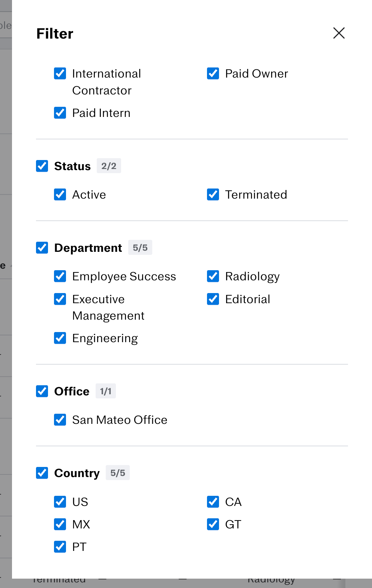Uncheck the Terminated status option
The width and height of the screenshot is (372, 588).
(x=213, y=195)
